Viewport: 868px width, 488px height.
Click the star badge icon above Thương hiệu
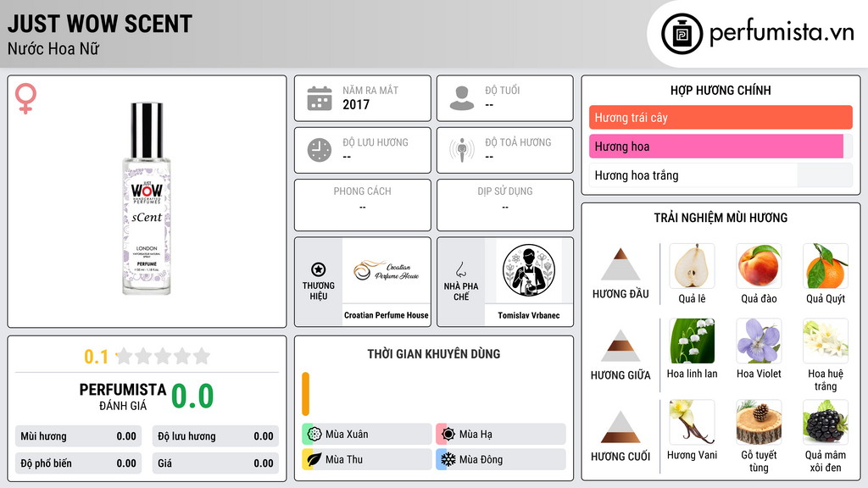tap(319, 269)
